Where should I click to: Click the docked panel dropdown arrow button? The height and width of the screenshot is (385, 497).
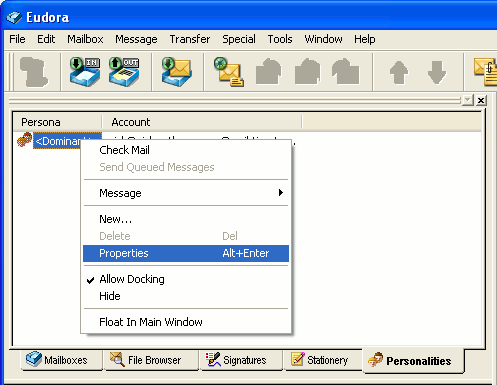coord(468,100)
